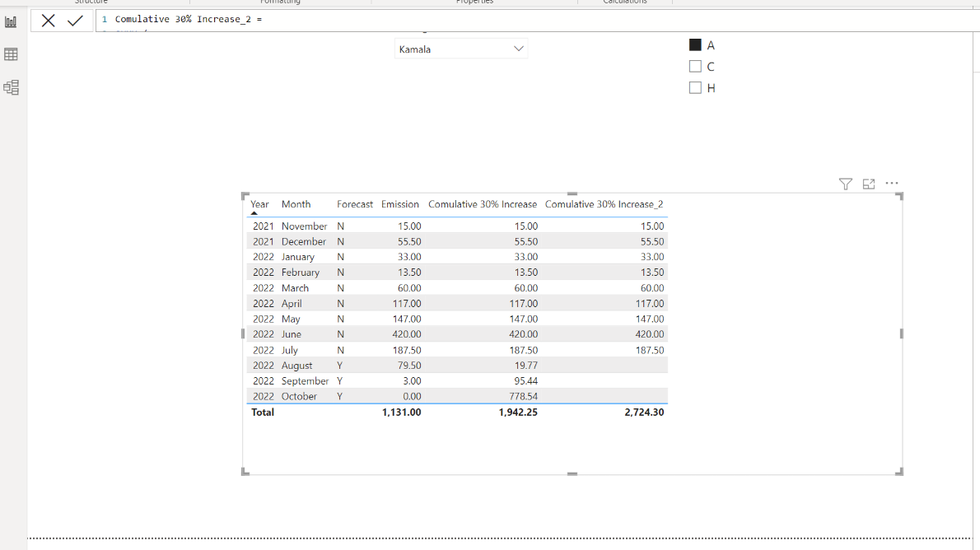The image size is (980, 550).
Task: Click the 2,724.30 total value
Action: click(644, 412)
